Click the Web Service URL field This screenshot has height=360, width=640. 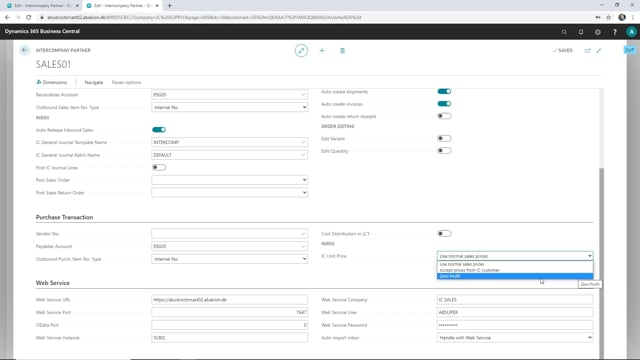[229, 300]
